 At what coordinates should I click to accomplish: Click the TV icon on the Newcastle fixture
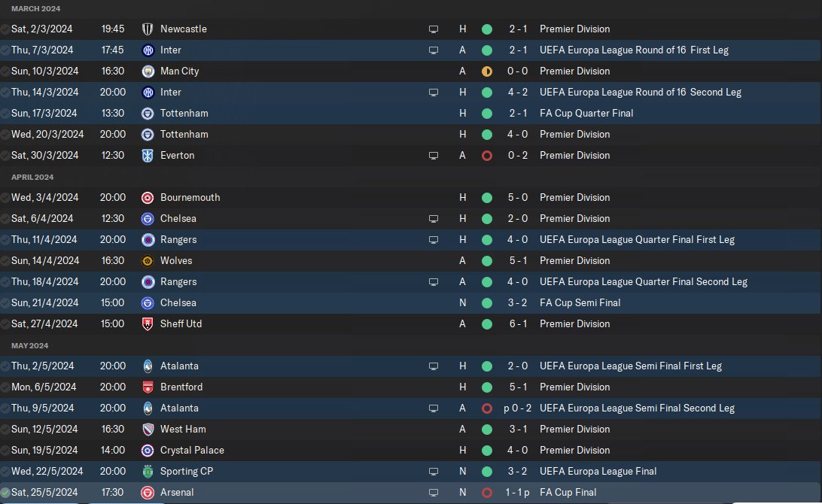[x=434, y=29]
